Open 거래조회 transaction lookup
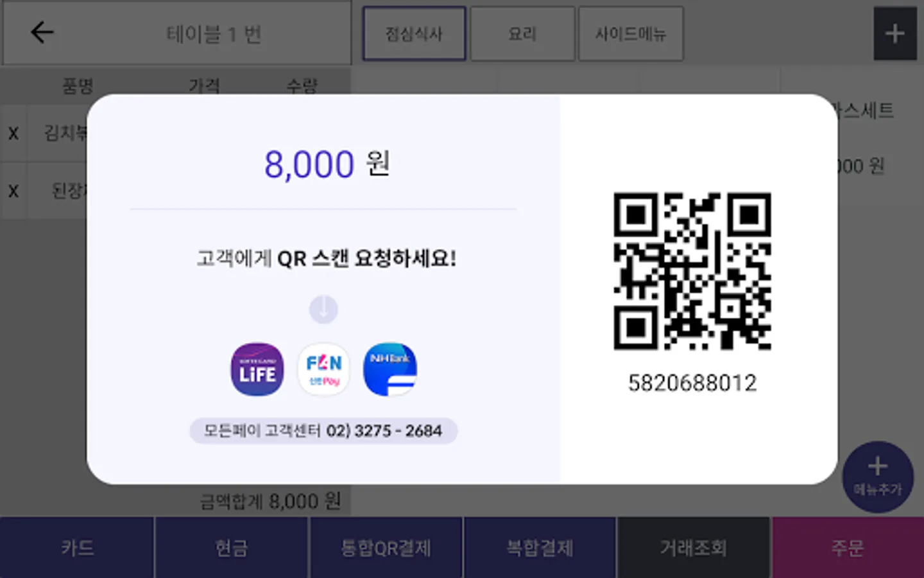Image resolution: width=924 pixels, height=578 pixels. [x=694, y=548]
